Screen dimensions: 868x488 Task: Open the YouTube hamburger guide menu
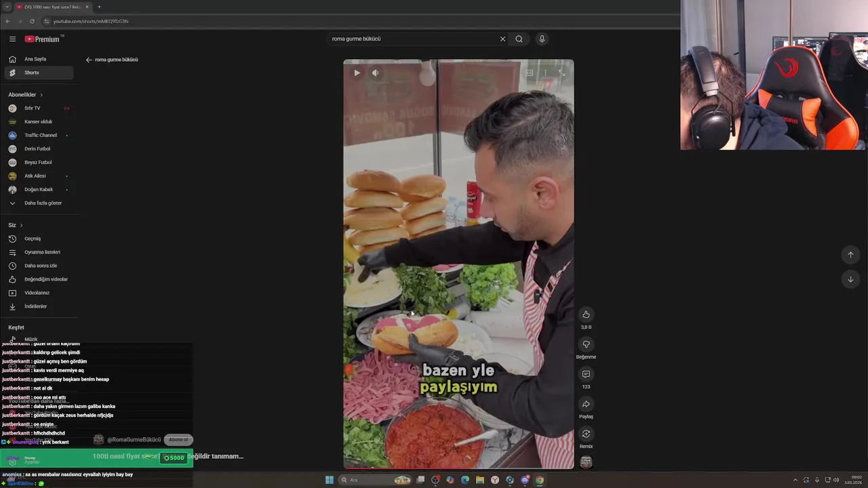point(12,39)
